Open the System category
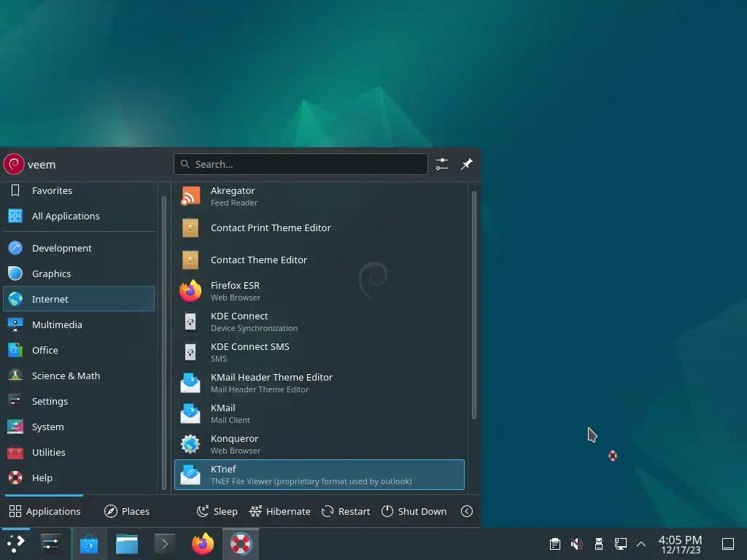The height and width of the screenshot is (560, 747). click(x=79, y=427)
